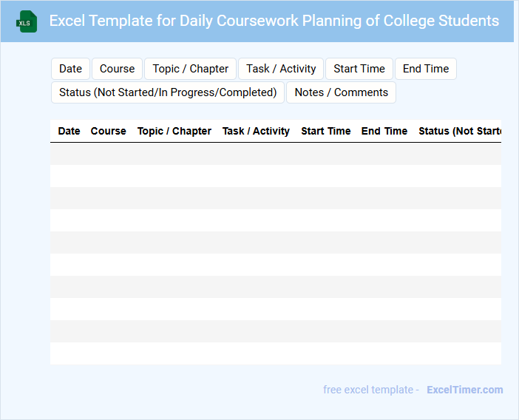Choose the Task / Activity tag
This screenshot has height=420, width=519.
pyautogui.click(x=281, y=69)
